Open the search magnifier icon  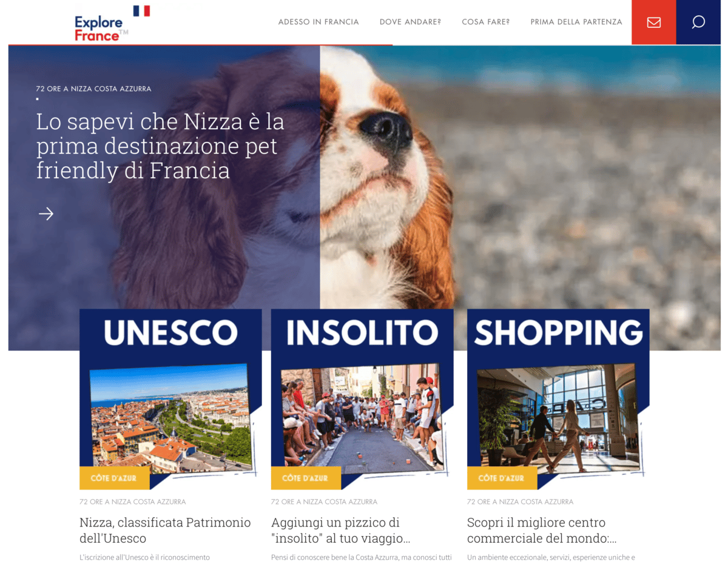(698, 22)
